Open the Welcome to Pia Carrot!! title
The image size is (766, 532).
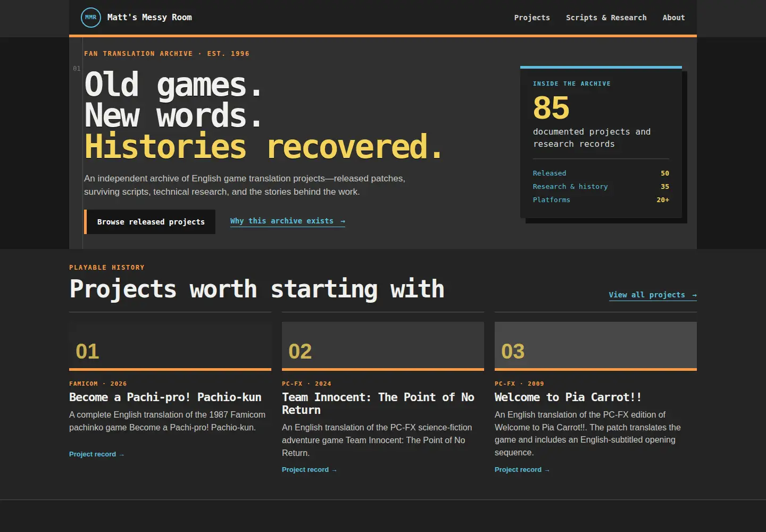tap(568, 397)
